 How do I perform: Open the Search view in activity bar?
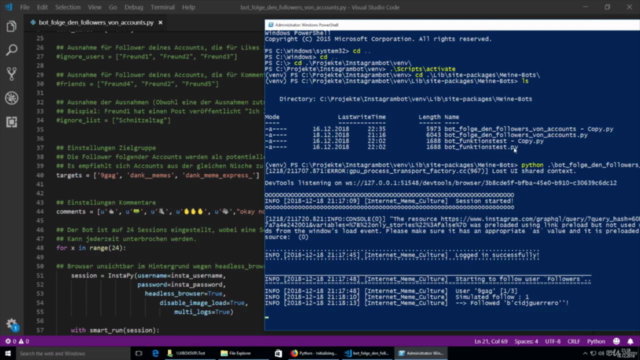click(11, 50)
